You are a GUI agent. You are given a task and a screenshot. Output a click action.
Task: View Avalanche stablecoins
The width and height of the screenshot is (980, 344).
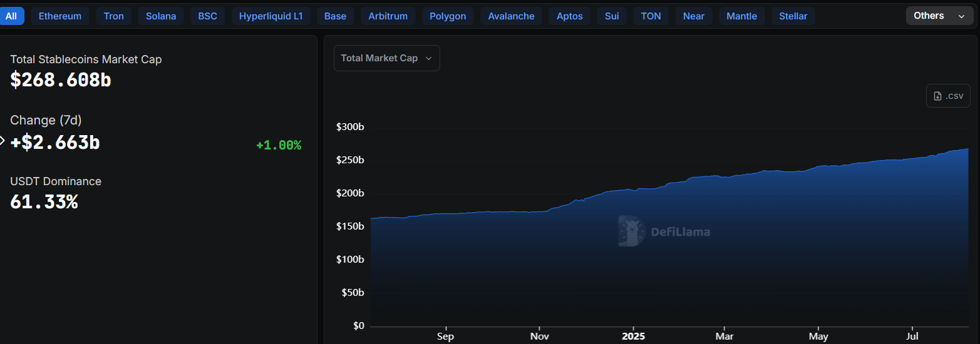511,16
